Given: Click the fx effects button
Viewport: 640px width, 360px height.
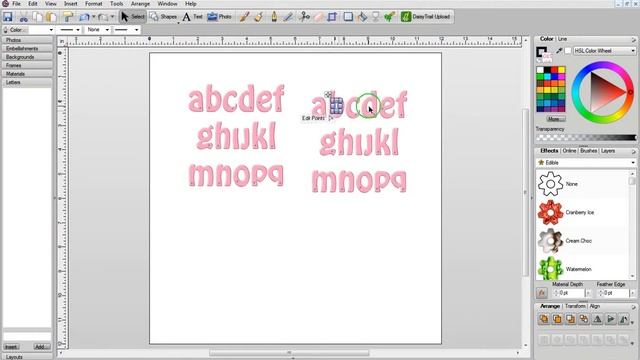Looking at the screenshot, I should click(x=542, y=293).
